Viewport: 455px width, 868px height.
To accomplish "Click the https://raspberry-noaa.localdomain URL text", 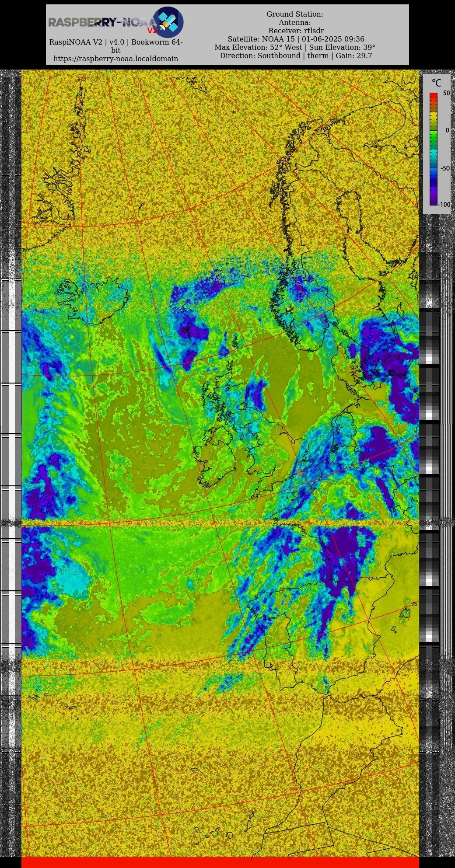I will (116, 59).
